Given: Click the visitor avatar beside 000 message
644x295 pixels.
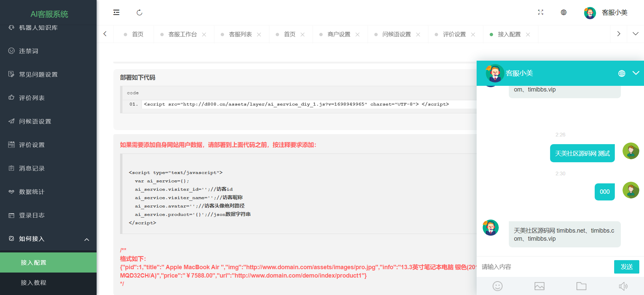Looking at the screenshot, I should (631, 190).
